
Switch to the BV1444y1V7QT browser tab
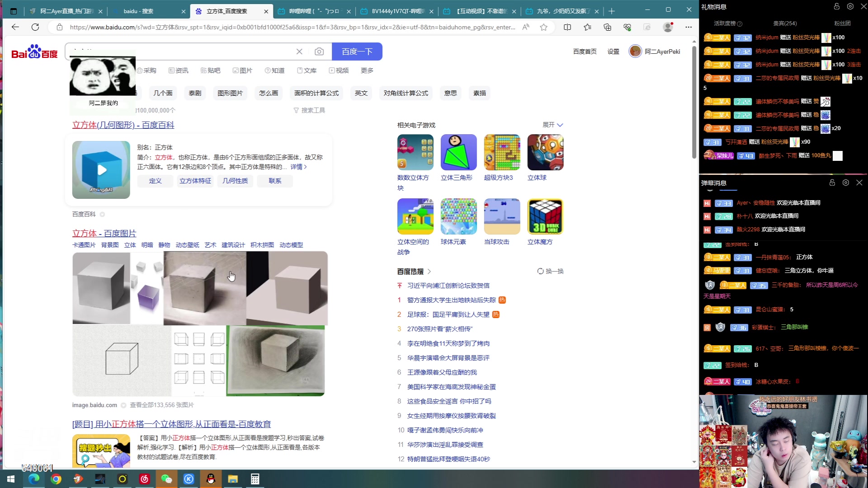click(x=397, y=11)
